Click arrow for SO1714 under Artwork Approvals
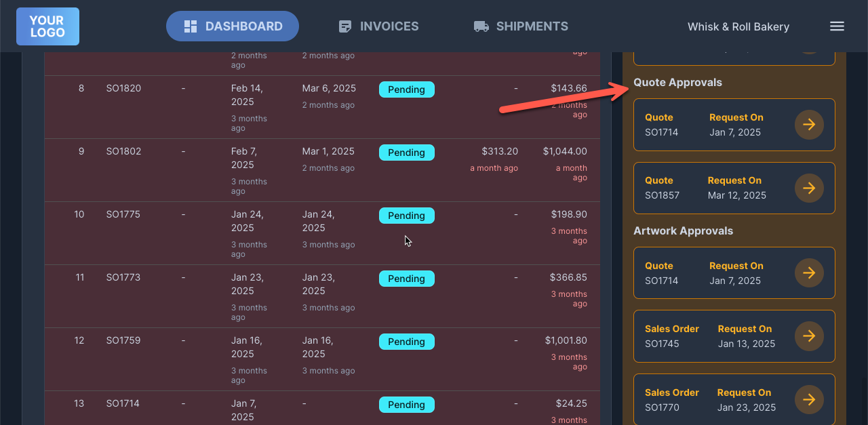The width and height of the screenshot is (868, 425). click(808, 273)
